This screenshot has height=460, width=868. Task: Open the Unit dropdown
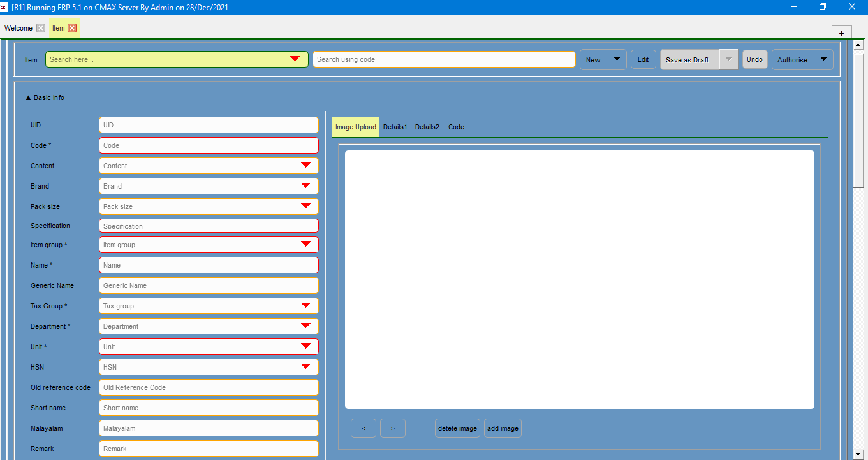click(305, 347)
